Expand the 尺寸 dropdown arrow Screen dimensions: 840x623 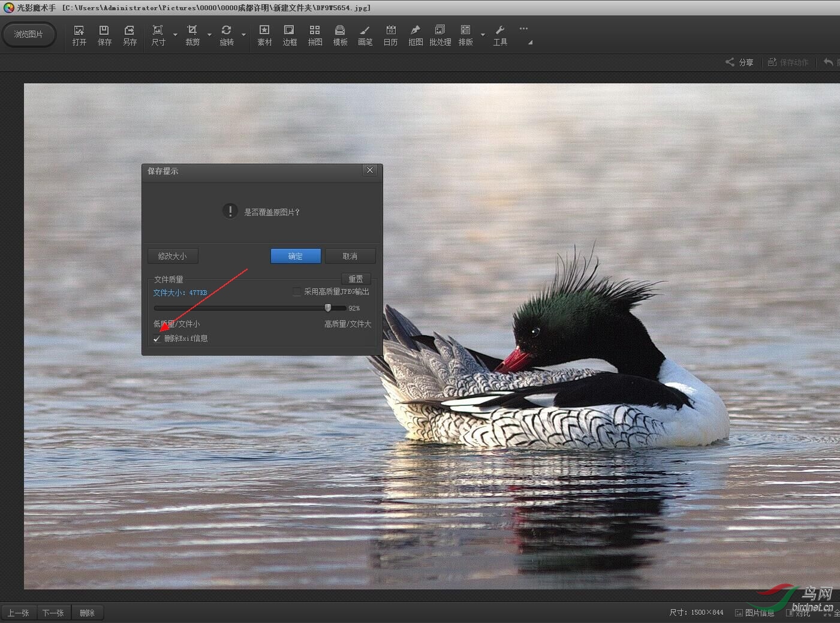[175, 35]
